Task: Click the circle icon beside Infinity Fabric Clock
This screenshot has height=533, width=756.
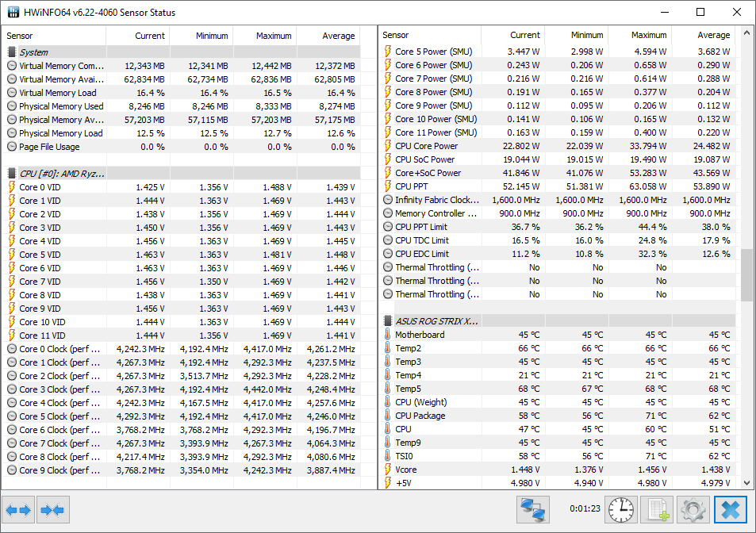Action: pos(388,200)
